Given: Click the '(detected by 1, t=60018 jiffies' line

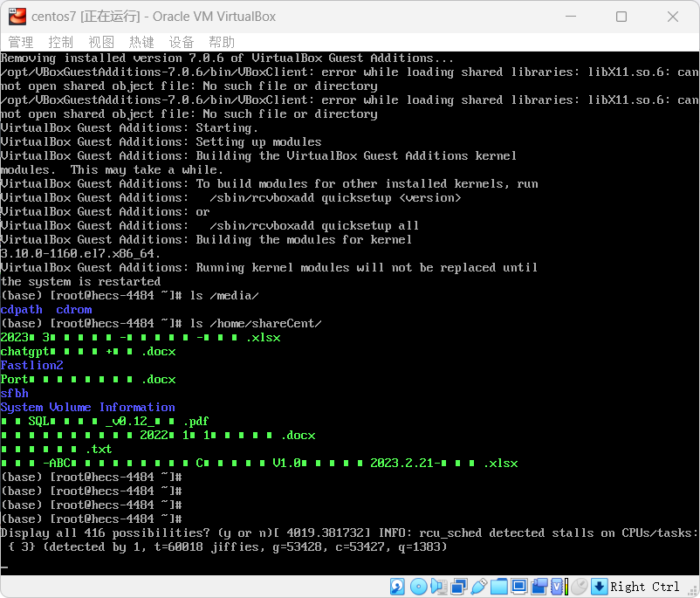Looking at the screenshot, I should point(228,546).
